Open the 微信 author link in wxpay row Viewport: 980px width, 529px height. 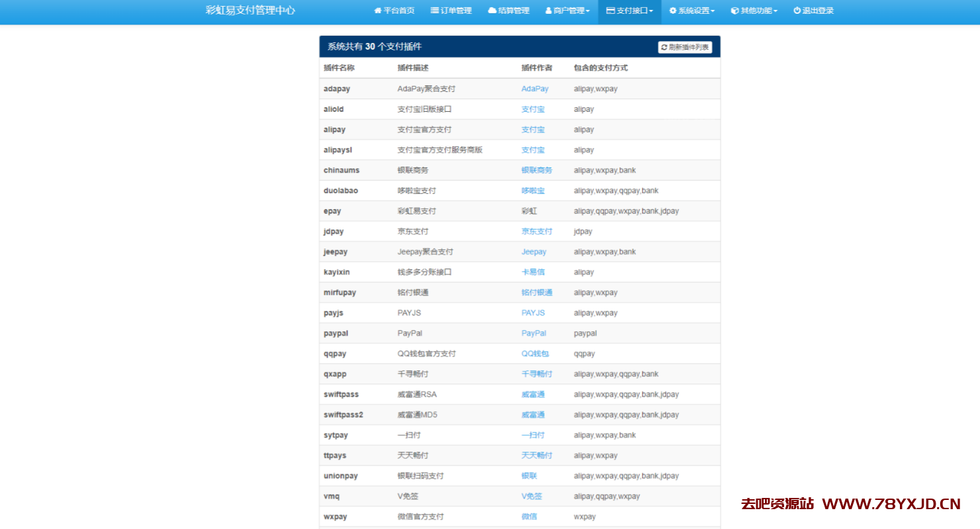(529, 516)
